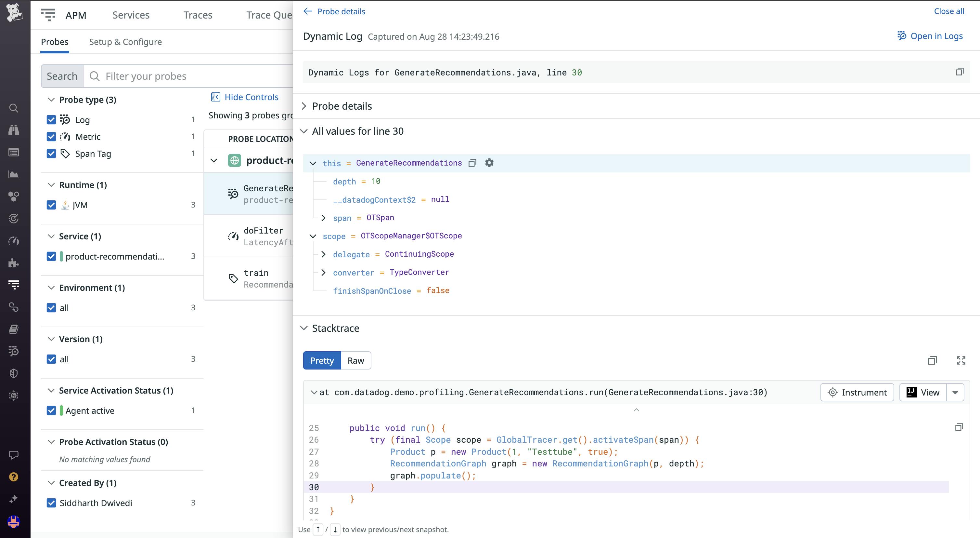
Task: Switch to the Setup & Configure tab
Action: click(125, 42)
